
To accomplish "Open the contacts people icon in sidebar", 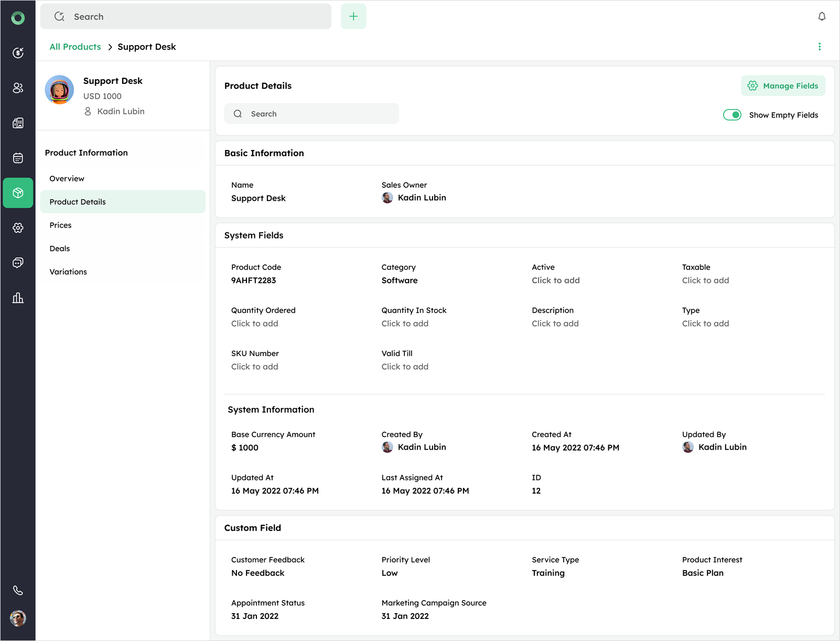I will pos(18,88).
